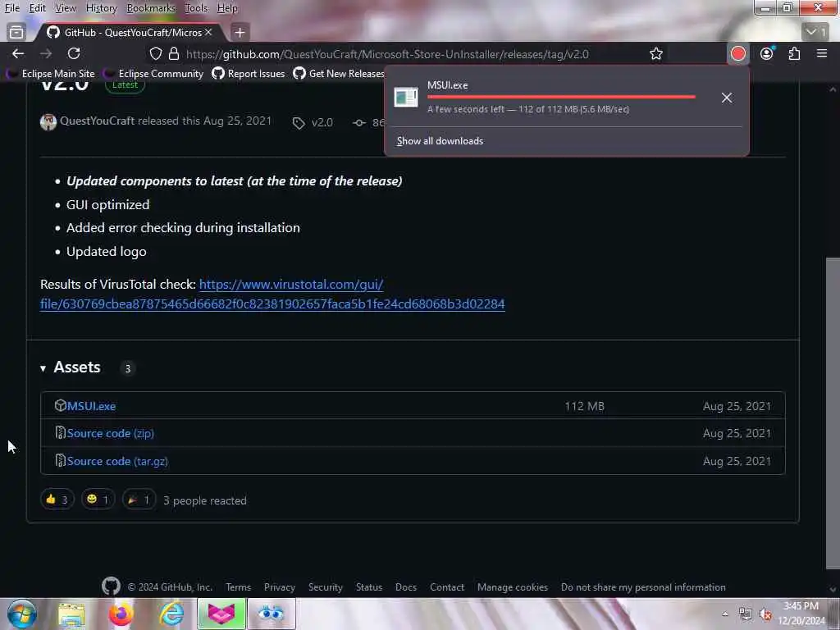840x630 pixels.
Task: Click the v2.0 tag icon
Action: pyautogui.click(x=299, y=123)
